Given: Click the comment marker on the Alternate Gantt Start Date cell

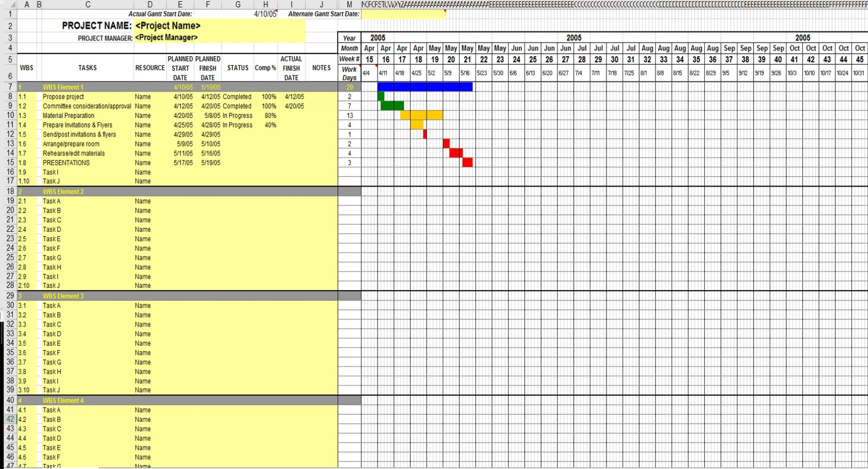Looking at the screenshot, I should pos(445,11).
